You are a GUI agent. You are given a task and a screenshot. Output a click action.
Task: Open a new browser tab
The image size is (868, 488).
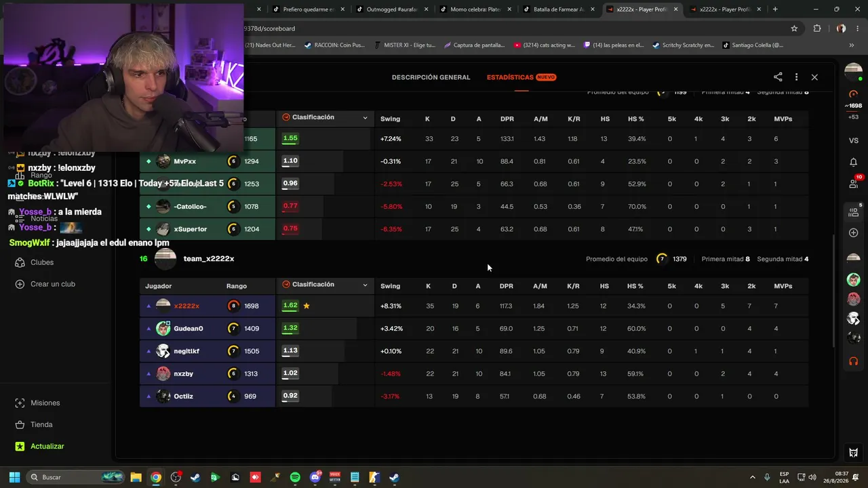click(x=775, y=9)
